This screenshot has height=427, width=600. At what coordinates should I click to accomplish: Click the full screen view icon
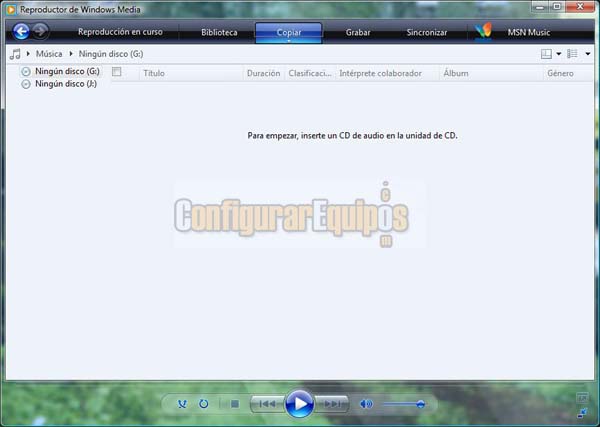point(582,398)
